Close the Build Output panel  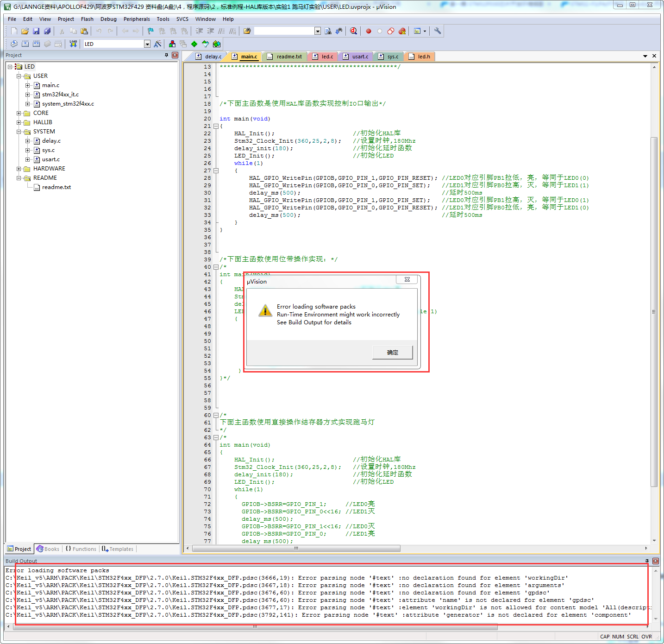[x=656, y=561]
